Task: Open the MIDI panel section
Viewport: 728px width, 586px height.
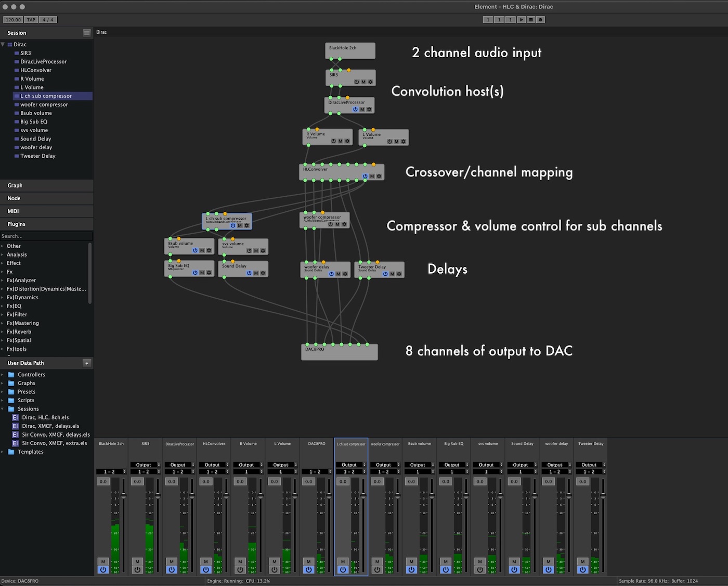Action: click(x=47, y=211)
